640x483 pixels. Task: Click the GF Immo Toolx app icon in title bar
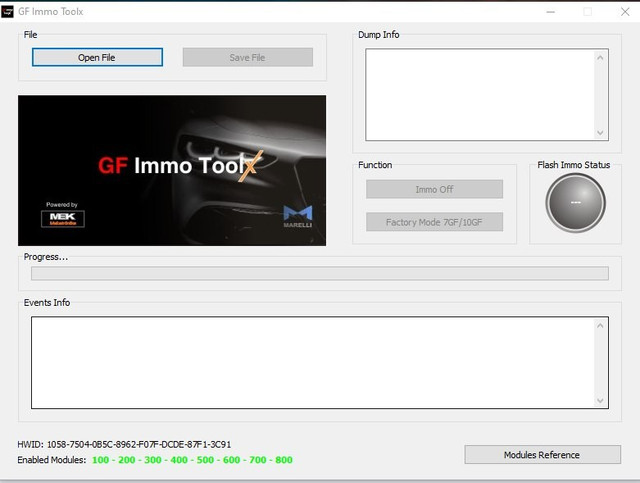tap(8, 11)
